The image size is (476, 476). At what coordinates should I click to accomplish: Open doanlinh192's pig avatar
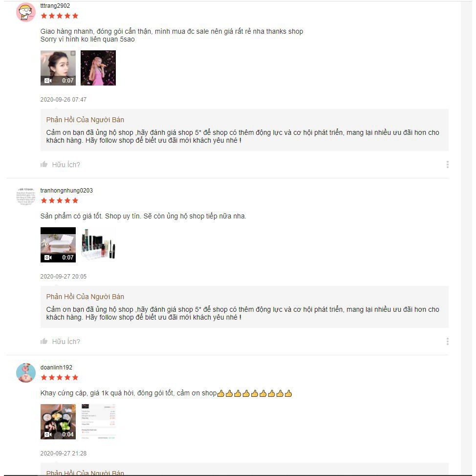(x=26, y=373)
